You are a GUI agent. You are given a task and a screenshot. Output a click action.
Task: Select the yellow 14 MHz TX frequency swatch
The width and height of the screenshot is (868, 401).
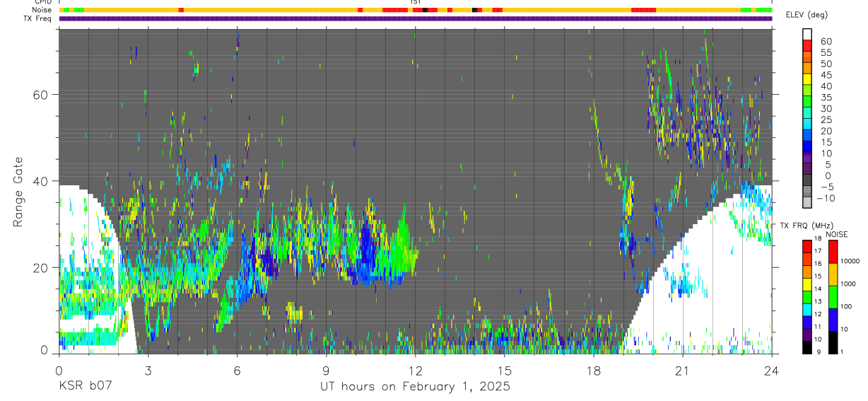click(x=807, y=284)
